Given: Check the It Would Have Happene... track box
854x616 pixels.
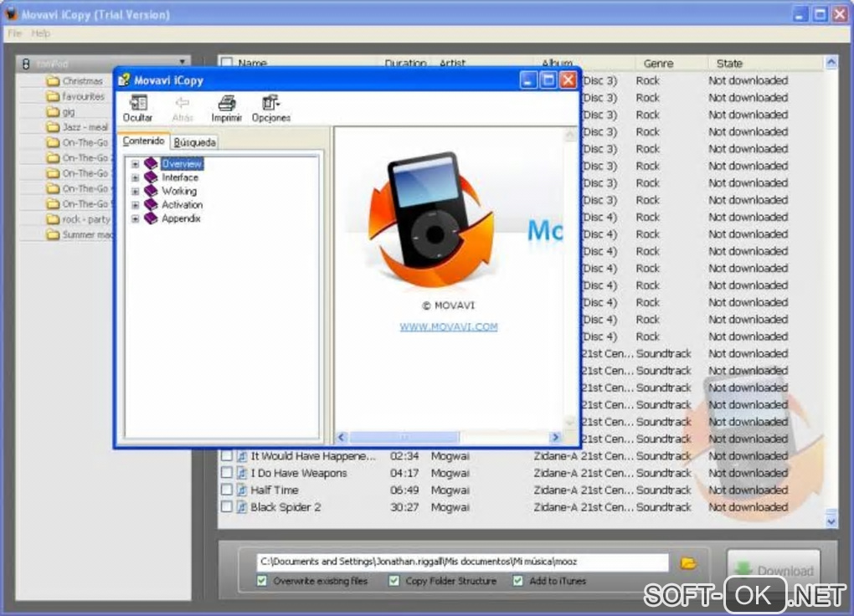Looking at the screenshot, I should (227, 455).
